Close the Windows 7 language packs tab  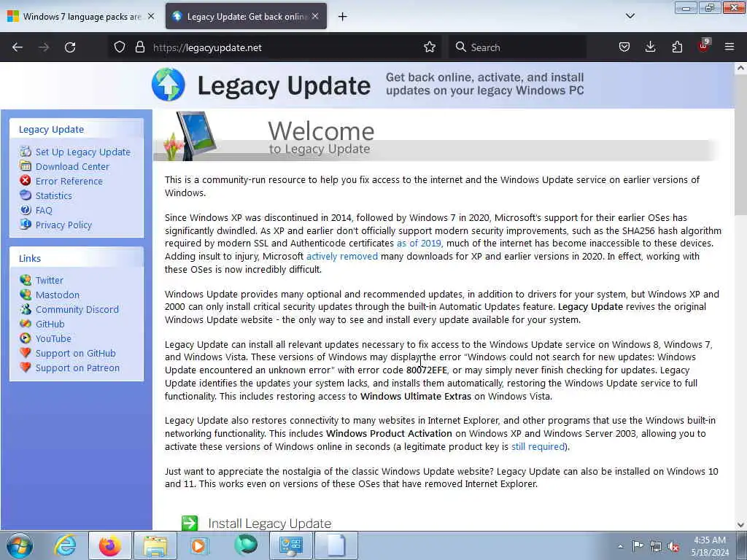151,16
